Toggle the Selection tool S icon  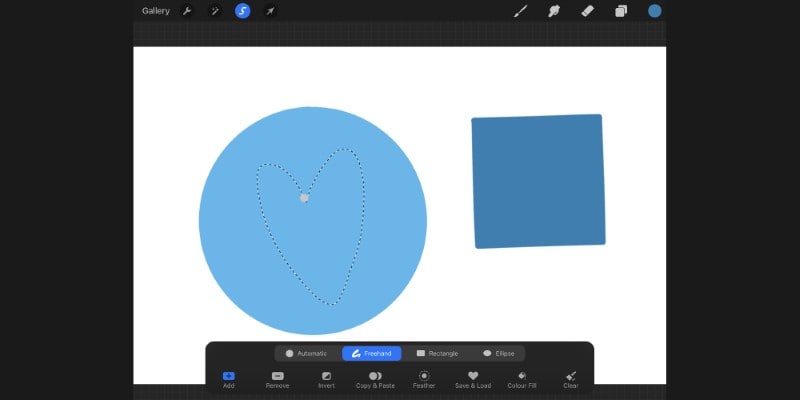[242, 11]
